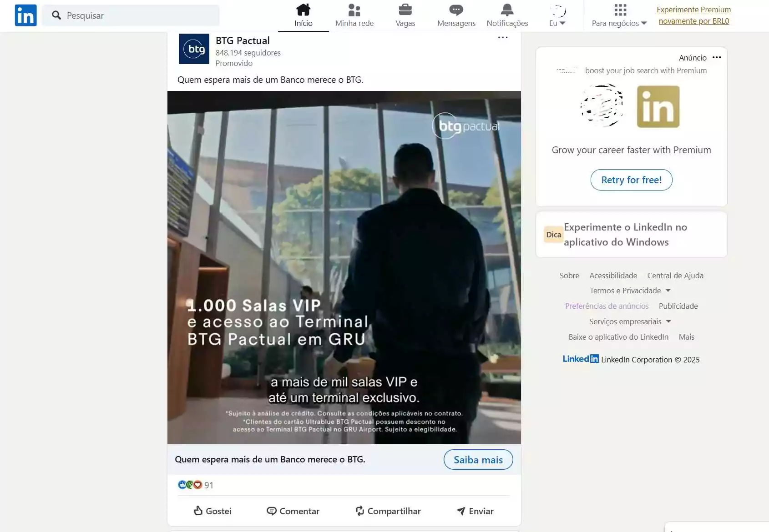The height and width of the screenshot is (532, 769).
Task: Open Minha rede network icon
Action: point(354,9)
